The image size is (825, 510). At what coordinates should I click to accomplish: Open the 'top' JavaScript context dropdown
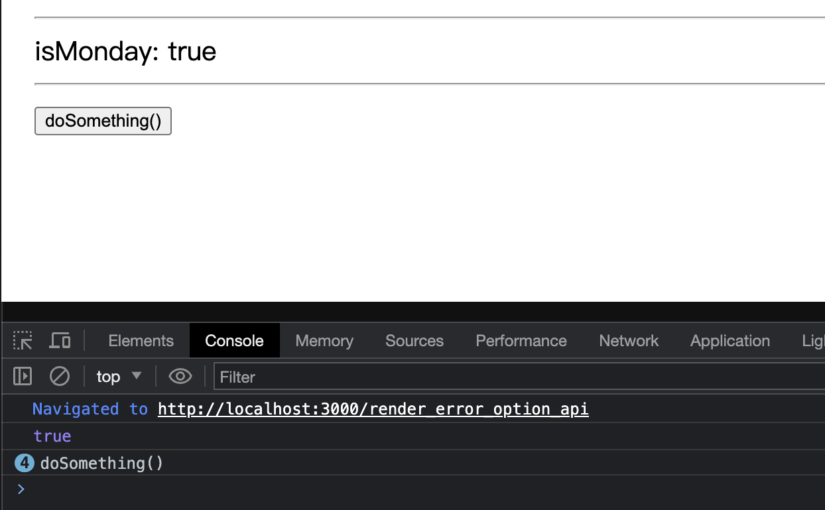click(x=119, y=377)
